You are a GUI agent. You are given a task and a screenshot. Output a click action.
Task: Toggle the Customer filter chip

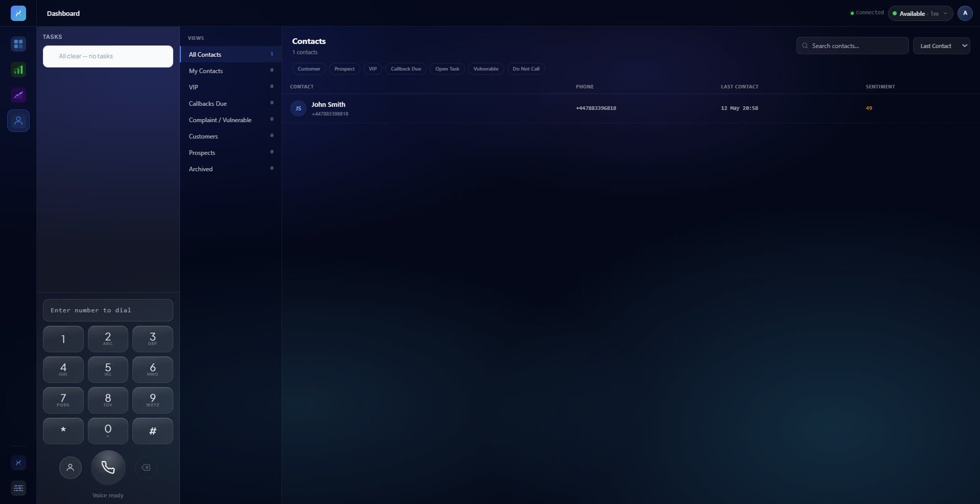point(309,69)
